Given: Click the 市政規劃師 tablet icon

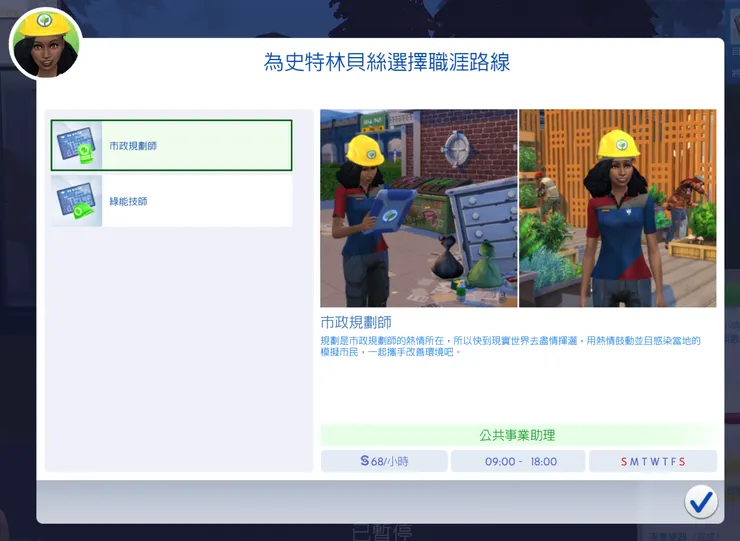Looking at the screenshot, I should pos(76,145).
